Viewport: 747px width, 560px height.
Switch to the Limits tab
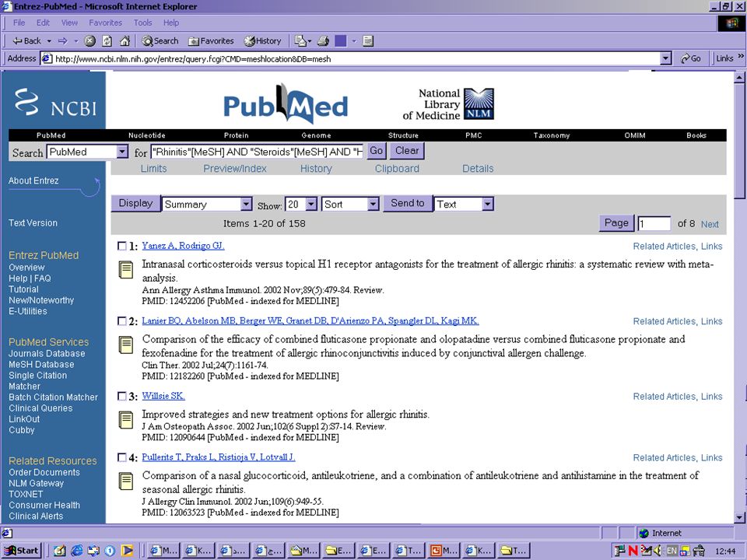(153, 169)
